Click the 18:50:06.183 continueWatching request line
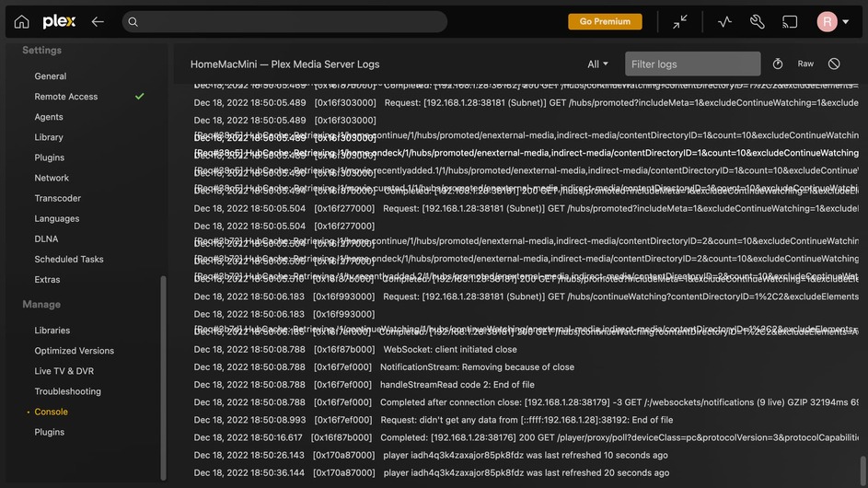 [526, 296]
